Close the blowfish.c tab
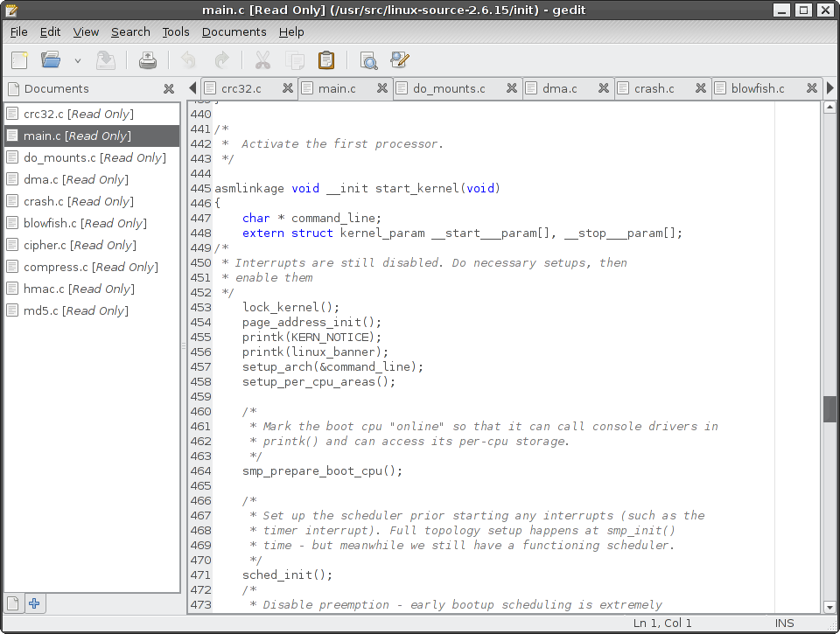The height and width of the screenshot is (634, 840). pyautogui.click(x=812, y=88)
